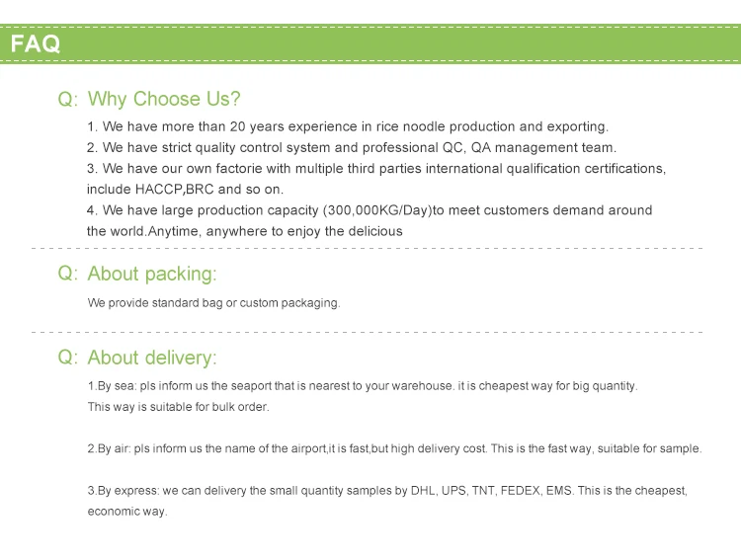Click the green FAQ banner bar
This screenshot has height=560, width=741.
pos(370,43)
